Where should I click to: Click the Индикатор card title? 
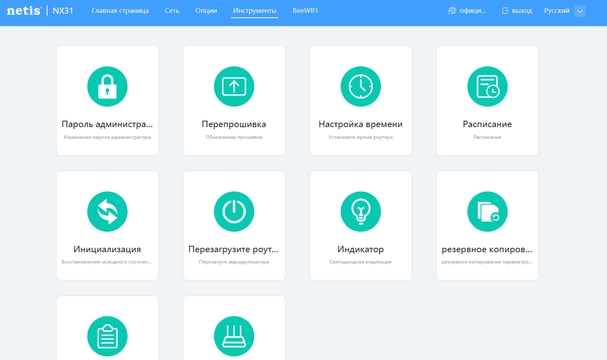(360, 249)
